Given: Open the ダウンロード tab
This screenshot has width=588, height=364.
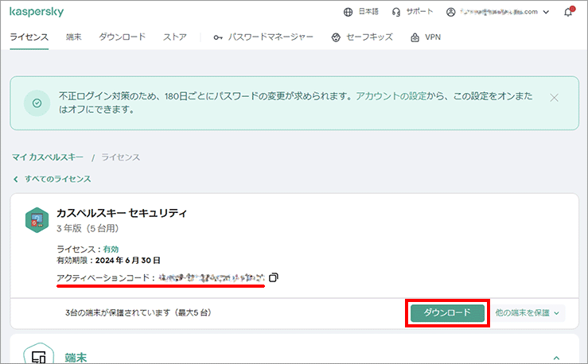Looking at the screenshot, I should pyautogui.click(x=123, y=37).
